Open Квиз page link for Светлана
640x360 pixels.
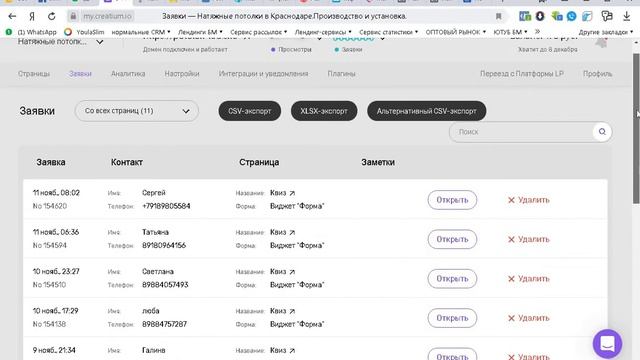(x=282, y=272)
